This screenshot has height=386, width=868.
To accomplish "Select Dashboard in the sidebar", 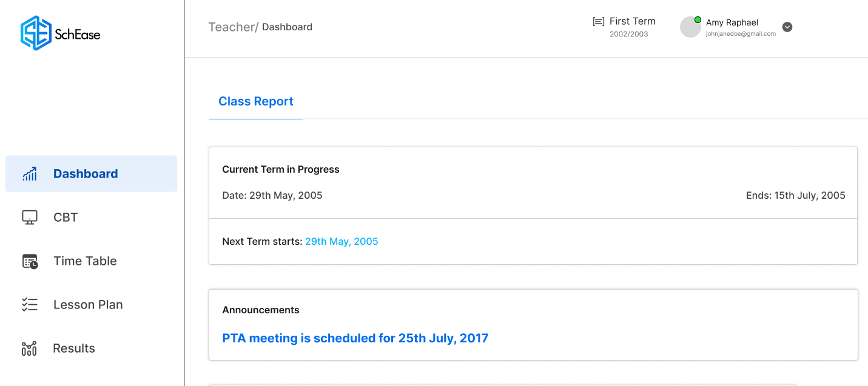I will [92, 174].
